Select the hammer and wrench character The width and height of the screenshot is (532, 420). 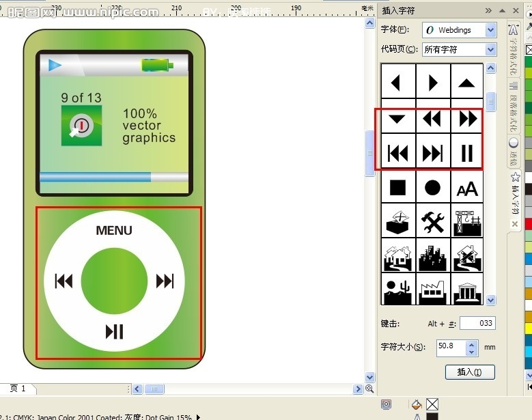pos(433,221)
